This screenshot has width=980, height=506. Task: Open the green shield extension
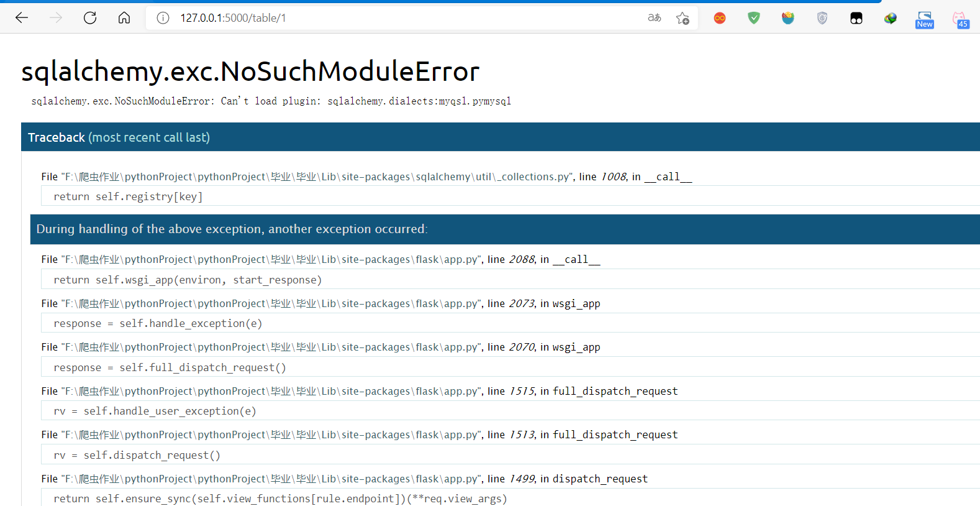(x=754, y=18)
